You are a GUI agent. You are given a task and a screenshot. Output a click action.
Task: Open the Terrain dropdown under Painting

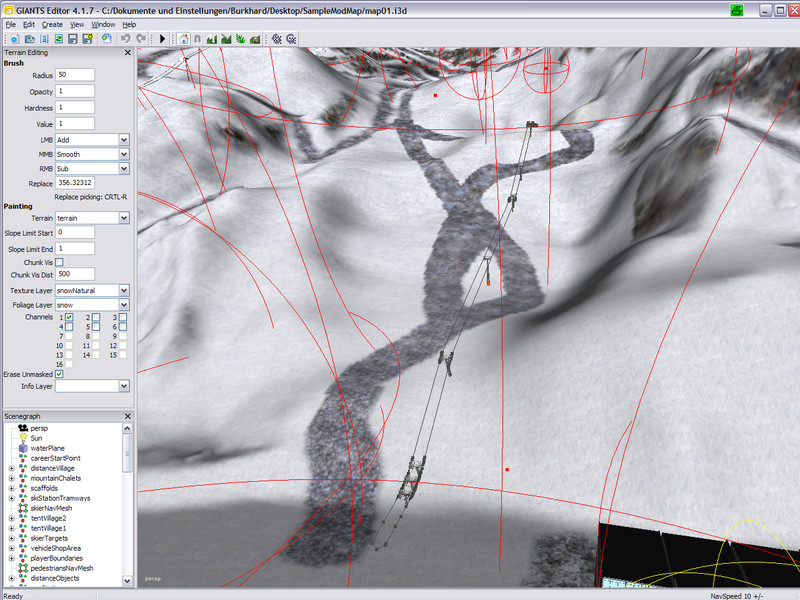pyautogui.click(x=92, y=218)
